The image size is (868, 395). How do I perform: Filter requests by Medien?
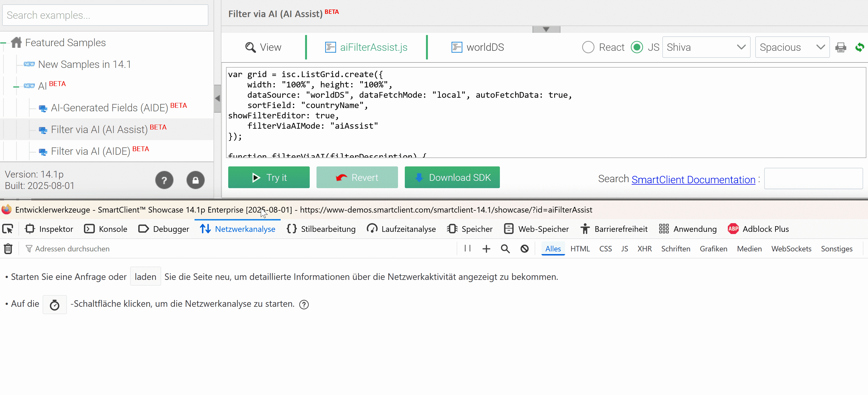[749, 249]
